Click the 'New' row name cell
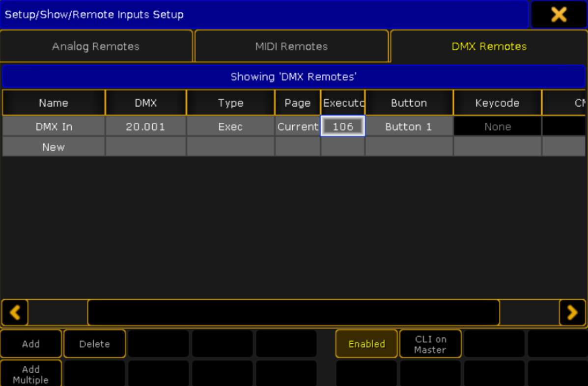This screenshot has width=588, height=386. pos(54,146)
